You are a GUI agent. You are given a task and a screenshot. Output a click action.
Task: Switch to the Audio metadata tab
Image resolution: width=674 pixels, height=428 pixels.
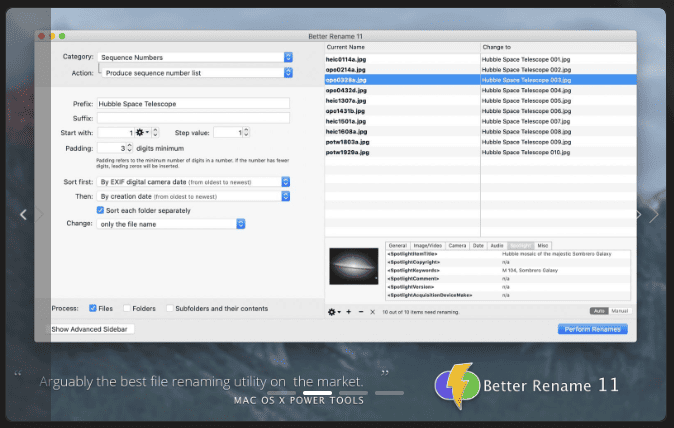[497, 245]
